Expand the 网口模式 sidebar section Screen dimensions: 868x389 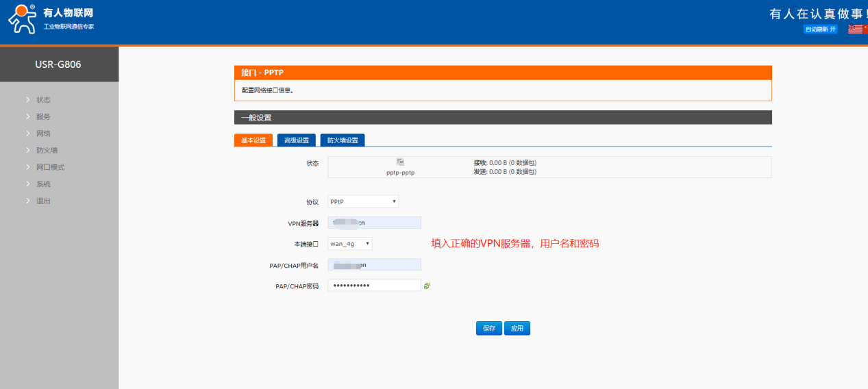click(x=50, y=167)
